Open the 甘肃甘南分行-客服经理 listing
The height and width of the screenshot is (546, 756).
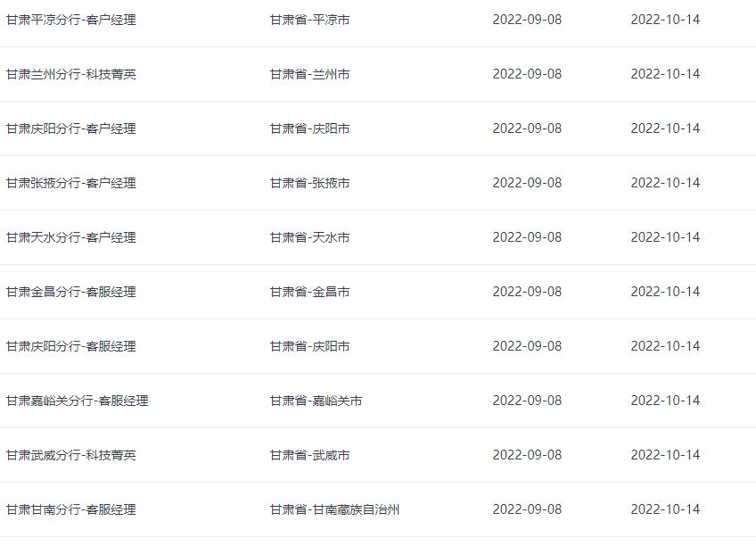coord(71,510)
